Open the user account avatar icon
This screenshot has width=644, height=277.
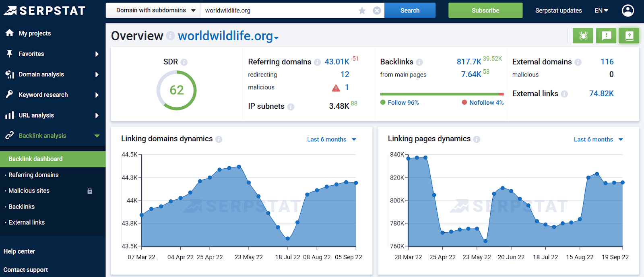click(x=627, y=10)
